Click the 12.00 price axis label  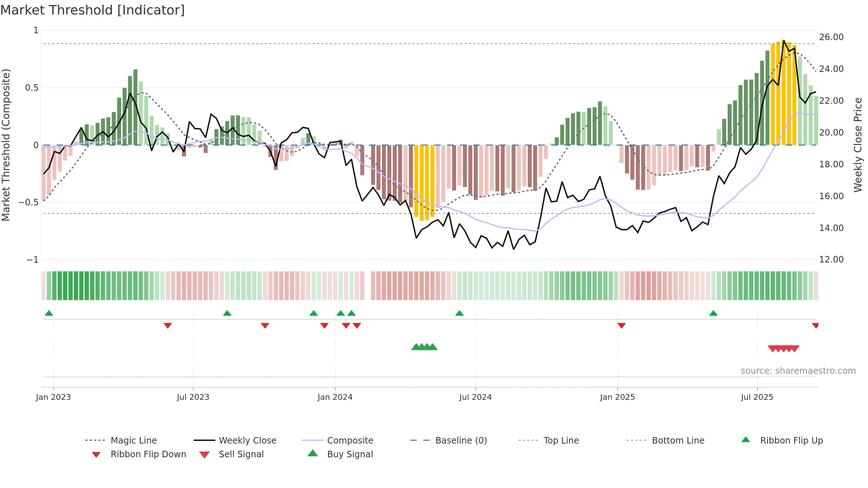[x=831, y=260]
